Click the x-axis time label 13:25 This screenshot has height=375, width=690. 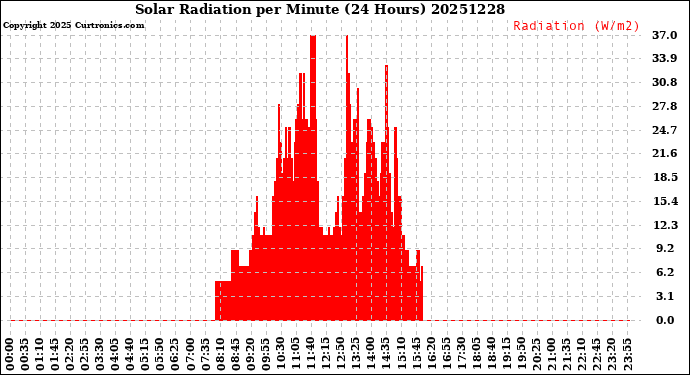click(x=356, y=355)
